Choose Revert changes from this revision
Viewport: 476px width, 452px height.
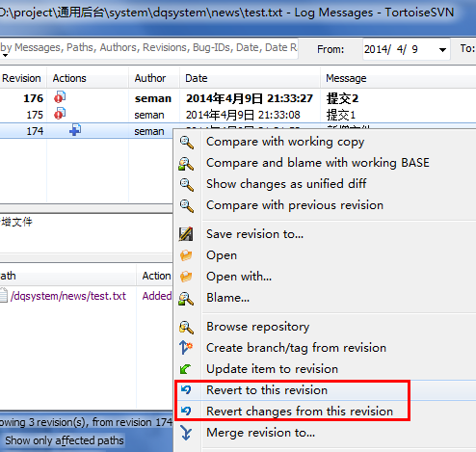point(300,412)
